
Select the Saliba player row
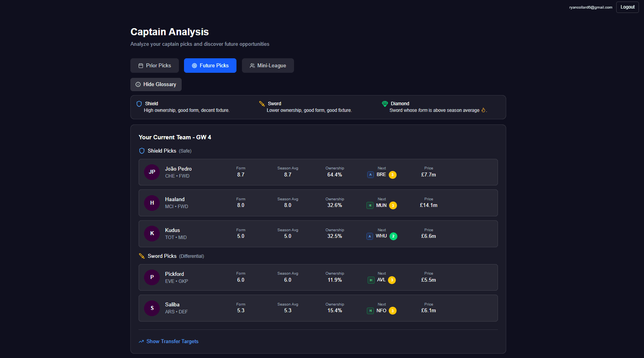(318, 308)
